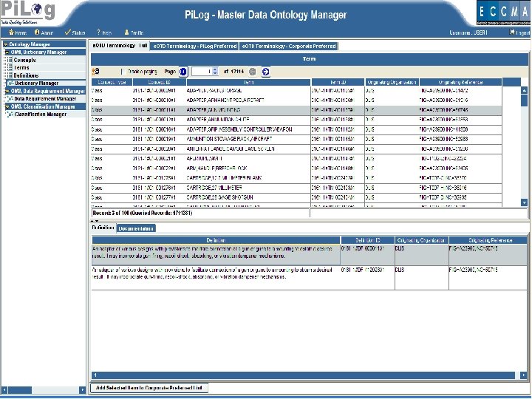Go to next page arrow
This screenshot has height=399, width=532.
pos(266,72)
